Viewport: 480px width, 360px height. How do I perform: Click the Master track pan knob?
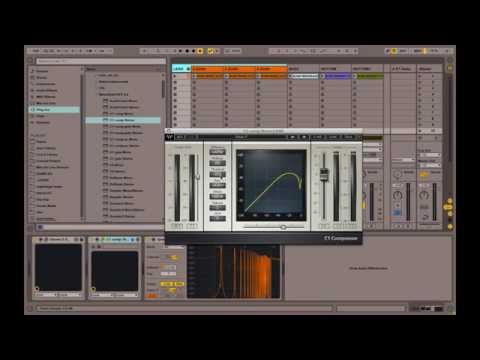point(424,195)
